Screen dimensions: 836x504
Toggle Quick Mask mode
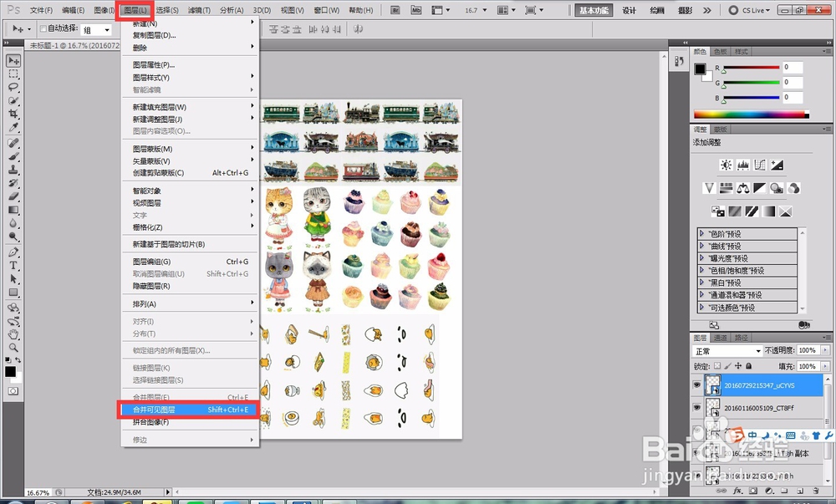point(13,392)
